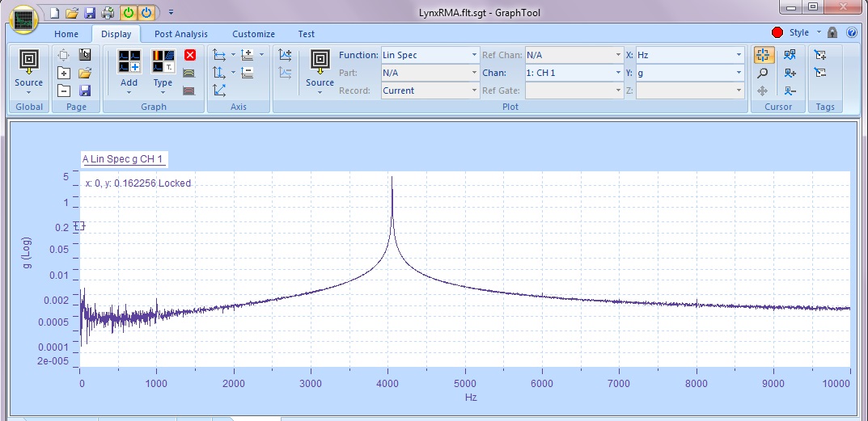Open the X units dropdown showing Hz
This screenshot has height=421, width=868.
coord(689,55)
